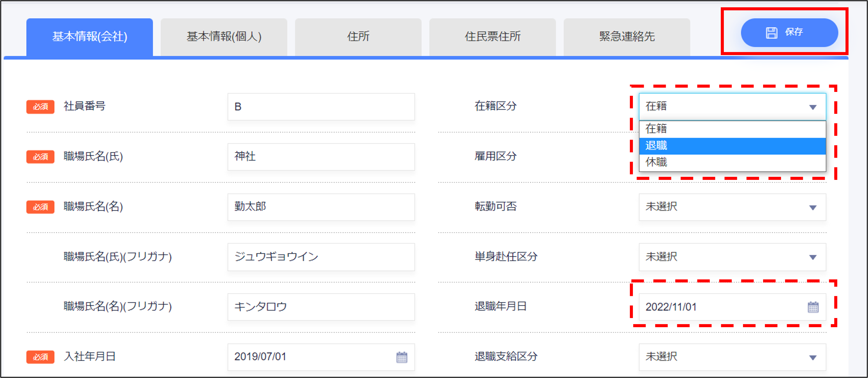This screenshot has height=378, width=868.
Task: Focus the 職場氏名(氏) text field
Action: point(321,157)
